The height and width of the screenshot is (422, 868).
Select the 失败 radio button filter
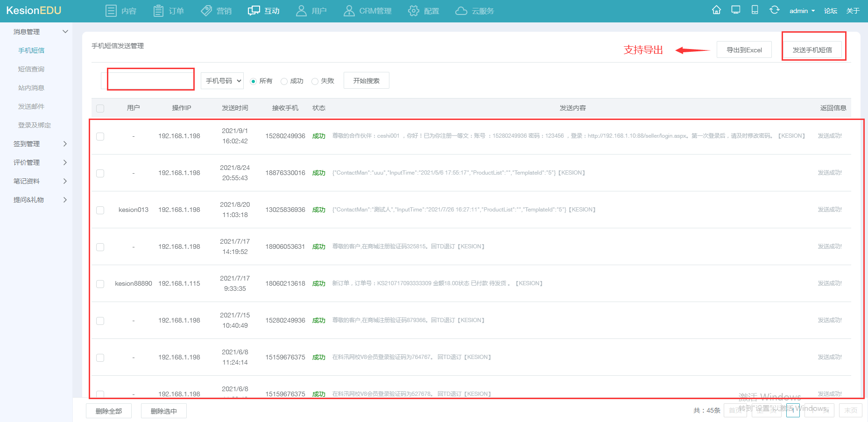315,81
